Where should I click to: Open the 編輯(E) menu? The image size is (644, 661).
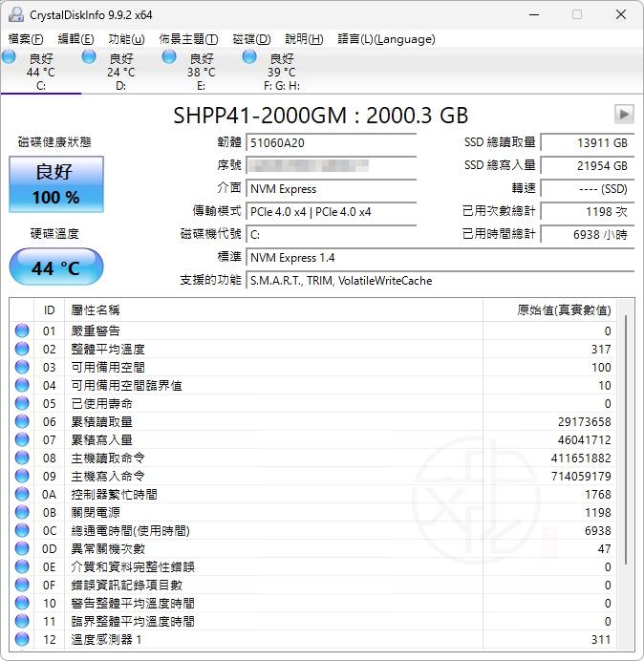pos(75,39)
